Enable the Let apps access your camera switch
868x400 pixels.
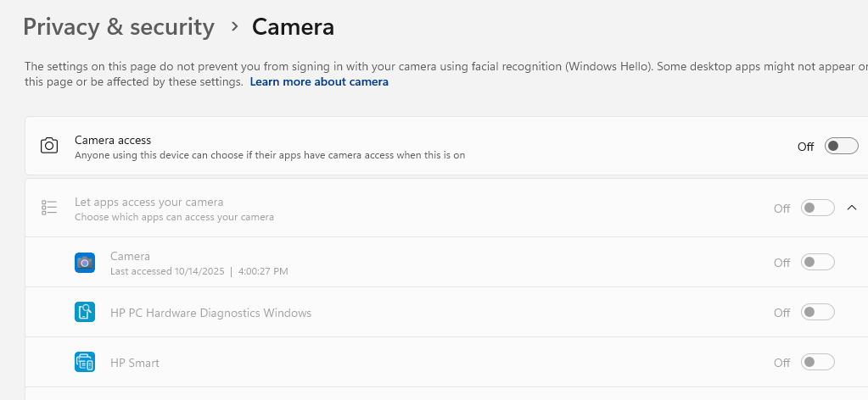point(818,208)
